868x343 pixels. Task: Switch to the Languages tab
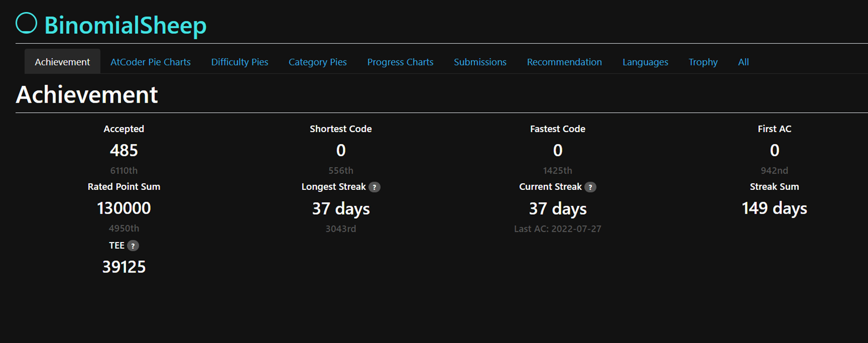point(645,62)
